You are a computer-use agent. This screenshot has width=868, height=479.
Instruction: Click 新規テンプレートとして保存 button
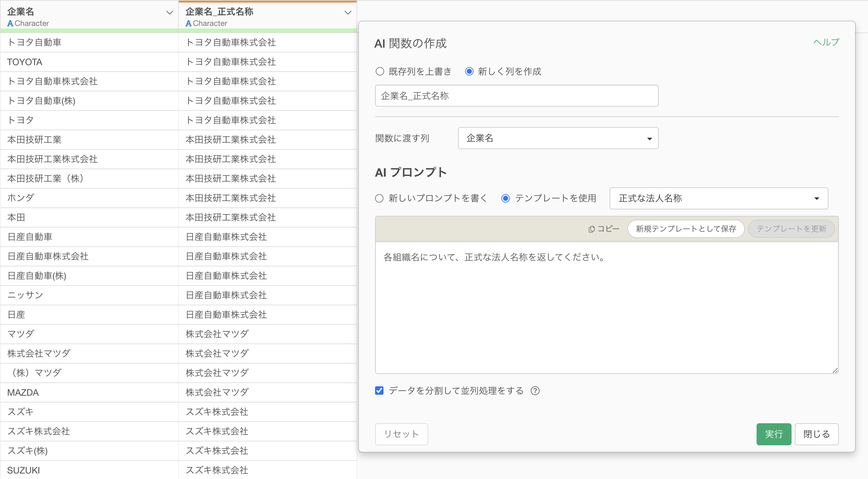(x=685, y=229)
